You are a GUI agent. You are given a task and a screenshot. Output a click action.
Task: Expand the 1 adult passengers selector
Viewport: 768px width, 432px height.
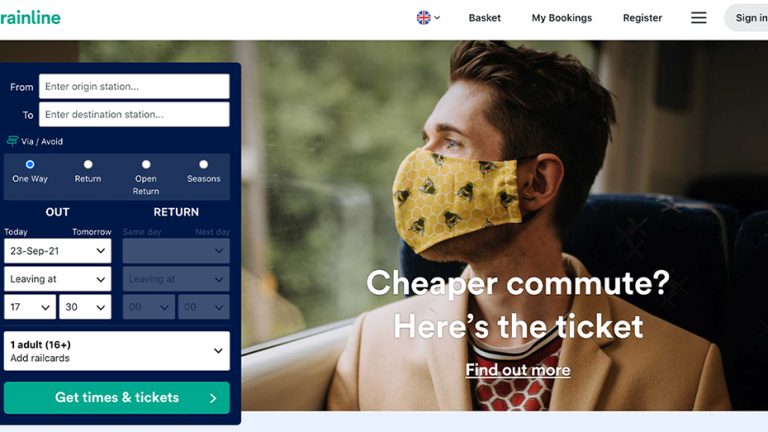pyautogui.click(x=117, y=351)
